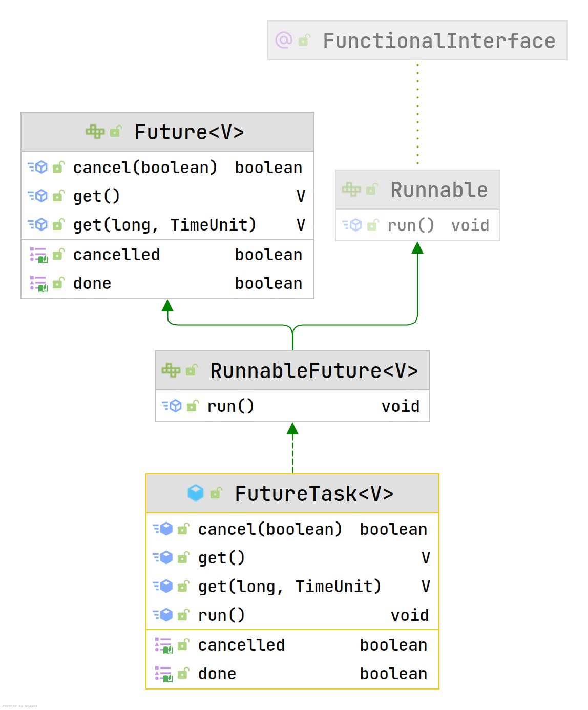Viewport: 588px width, 710px height.
Task: Click the method icon beside Future's cancel(boolean)
Action: tap(38, 167)
